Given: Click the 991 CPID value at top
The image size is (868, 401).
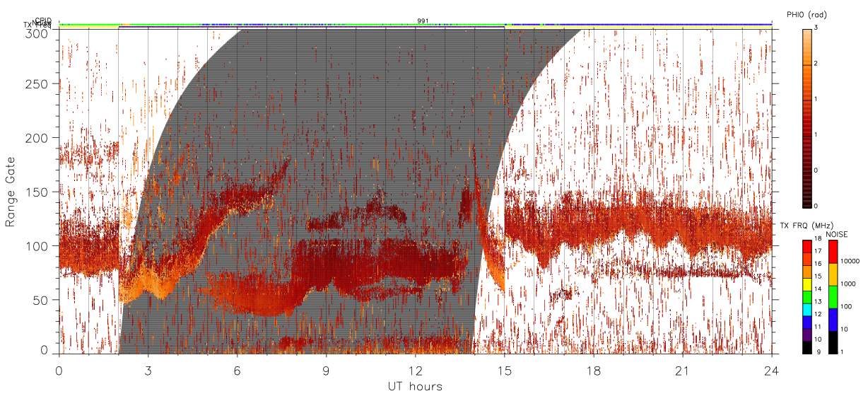Looking at the screenshot, I should [x=423, y=21].
